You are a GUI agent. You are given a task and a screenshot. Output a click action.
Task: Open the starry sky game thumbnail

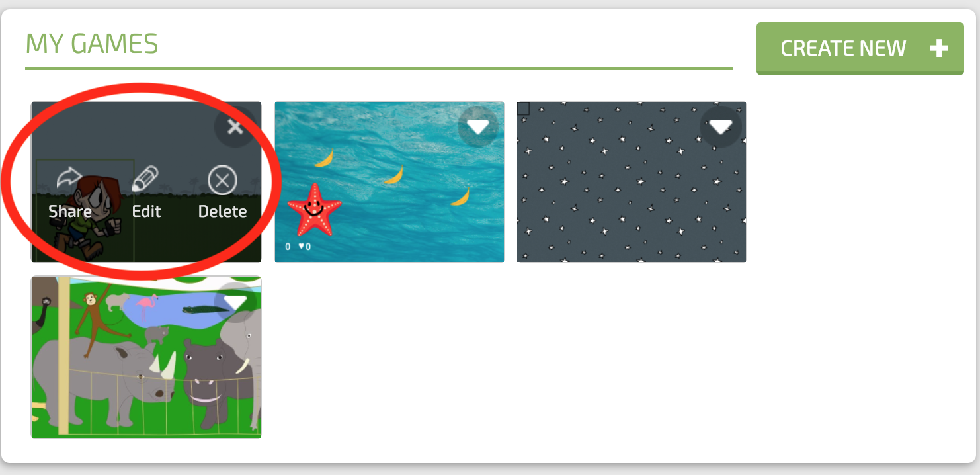632,182
